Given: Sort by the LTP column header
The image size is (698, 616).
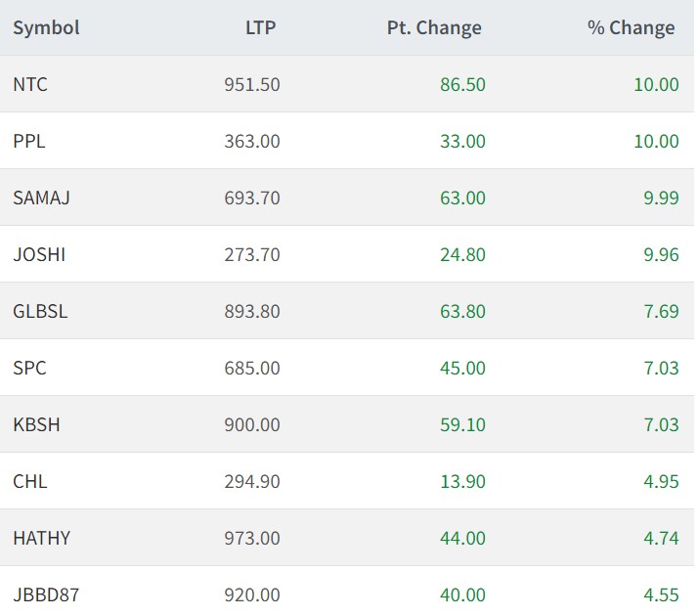Looking at the screenshot, I should [x=260, y=28].
